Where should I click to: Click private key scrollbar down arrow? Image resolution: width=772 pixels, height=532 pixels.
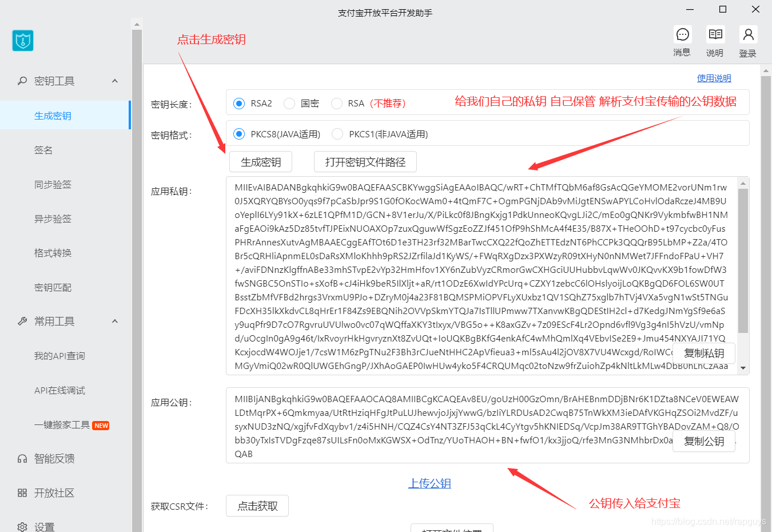coord(743,368)
